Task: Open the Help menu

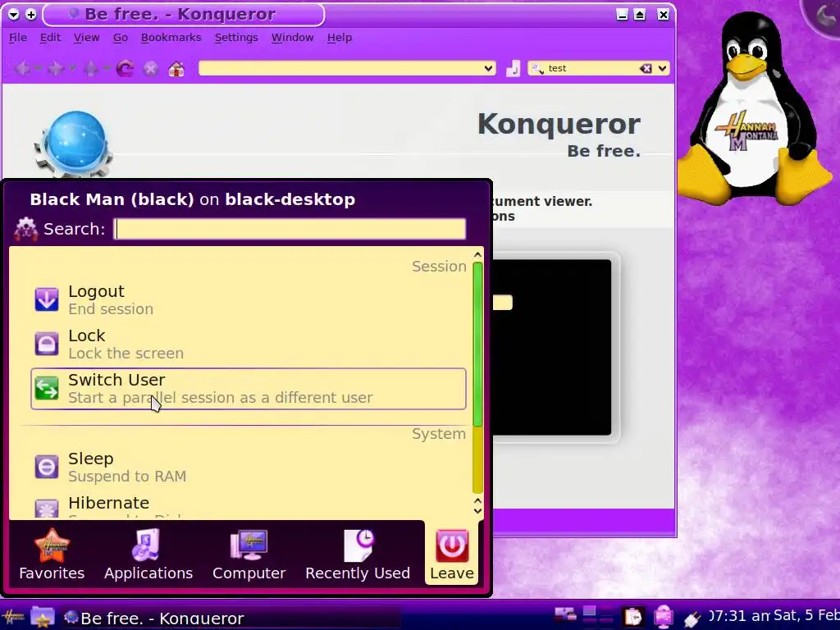Action: point(340,38)
